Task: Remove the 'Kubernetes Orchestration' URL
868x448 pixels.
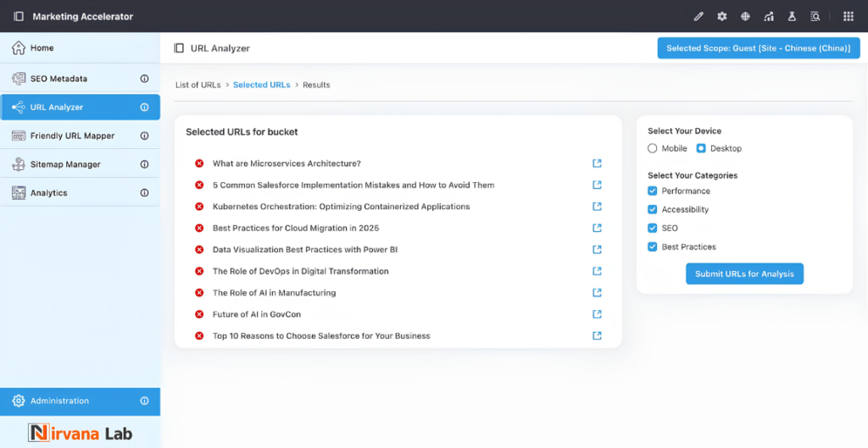Action: (x=199, y=207)
